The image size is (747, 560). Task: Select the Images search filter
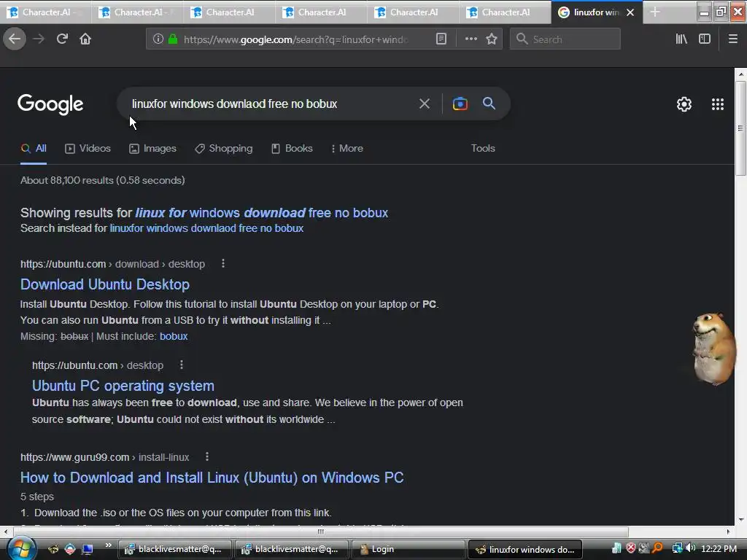click(152, 149)
